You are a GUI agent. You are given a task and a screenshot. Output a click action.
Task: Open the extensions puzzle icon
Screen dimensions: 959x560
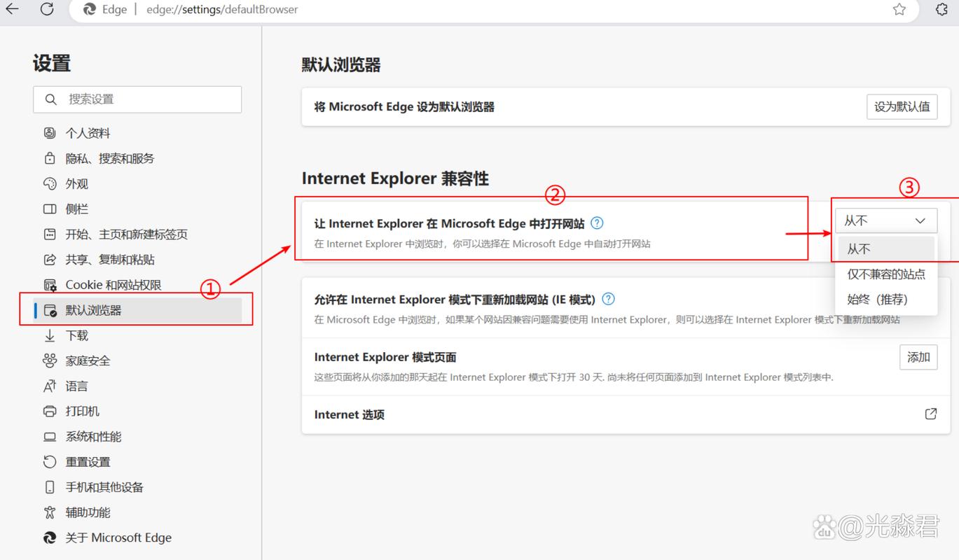[x=942, y=9]
